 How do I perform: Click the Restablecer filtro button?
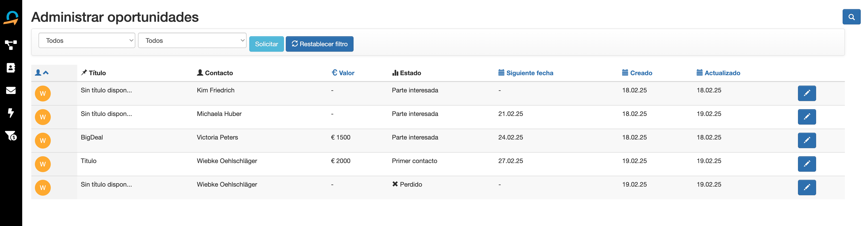coord(319,44)
